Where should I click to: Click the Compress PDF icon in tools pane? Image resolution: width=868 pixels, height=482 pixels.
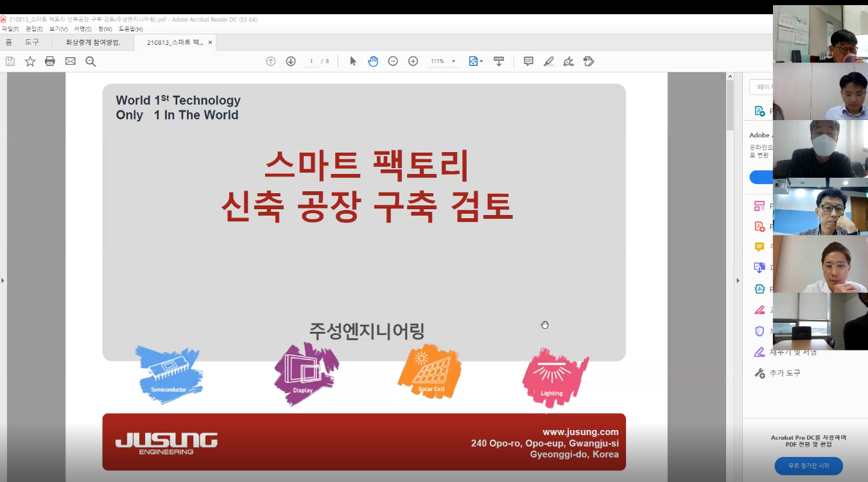[759, 289]
